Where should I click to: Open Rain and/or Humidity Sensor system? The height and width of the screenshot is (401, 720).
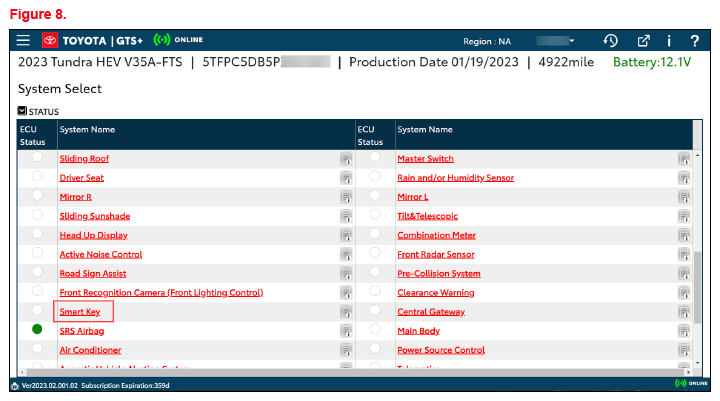(456, 178)
